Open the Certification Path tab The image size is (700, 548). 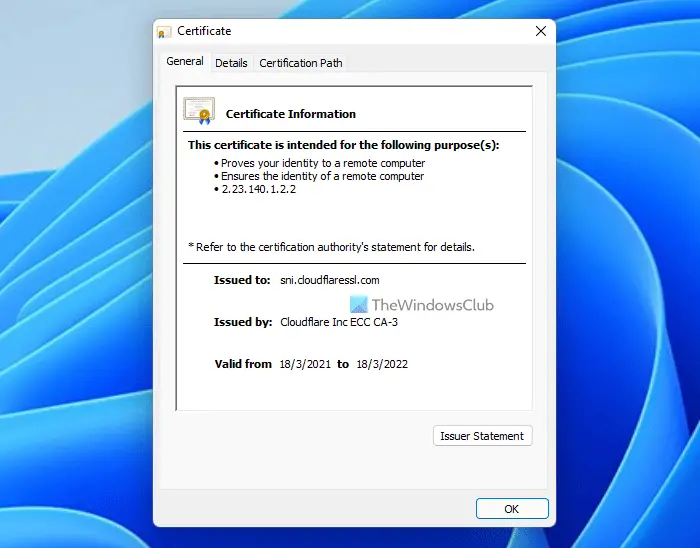click(x=301, y=63)
